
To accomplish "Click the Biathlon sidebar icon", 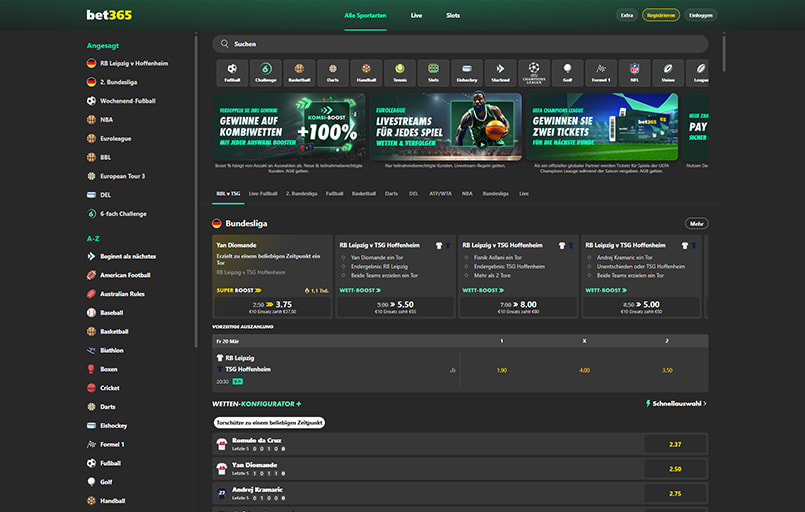I will (91, 350).
